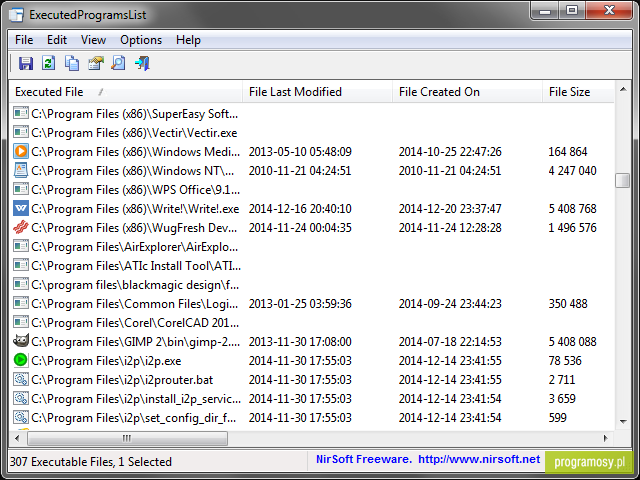The width and height of the screenshot is (640, 480).
Task: Click the ATIc Install Tool row icon
Action: [20, 265]
